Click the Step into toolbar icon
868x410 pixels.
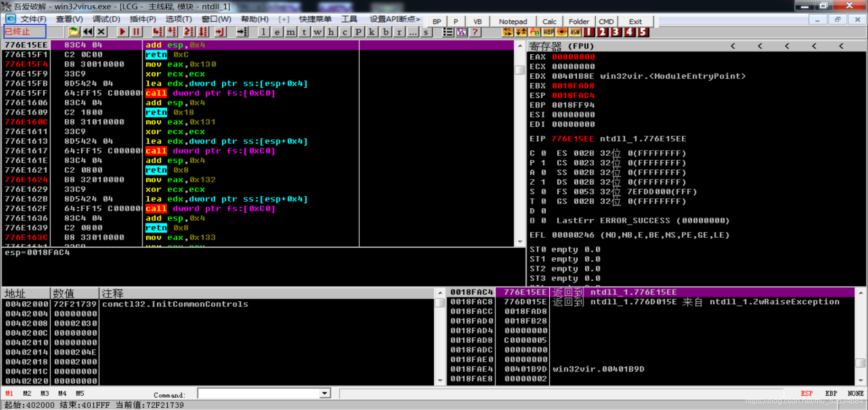pyautogui.click(x=158, y=32)
